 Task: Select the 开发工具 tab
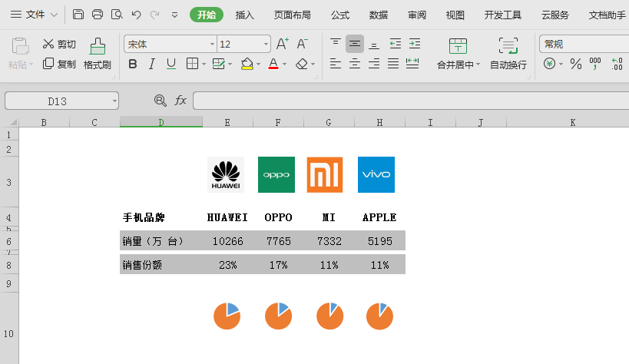502,15
